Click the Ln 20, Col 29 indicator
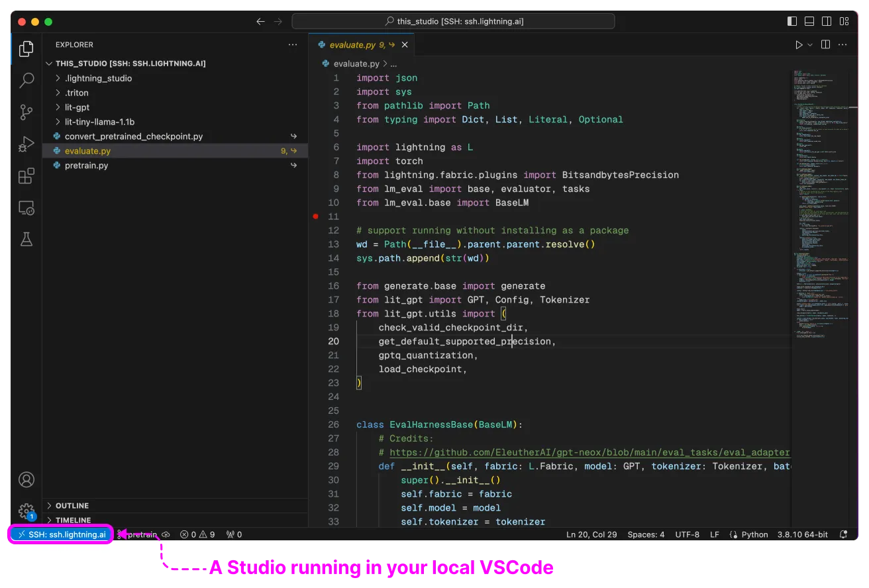The image size is (869, 588). click(591, 534)
